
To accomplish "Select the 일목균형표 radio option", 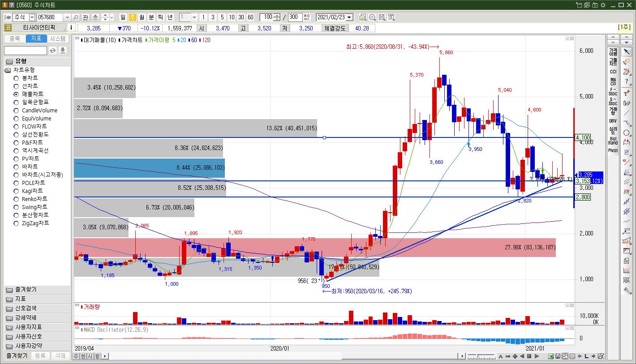I will [16, 102].
